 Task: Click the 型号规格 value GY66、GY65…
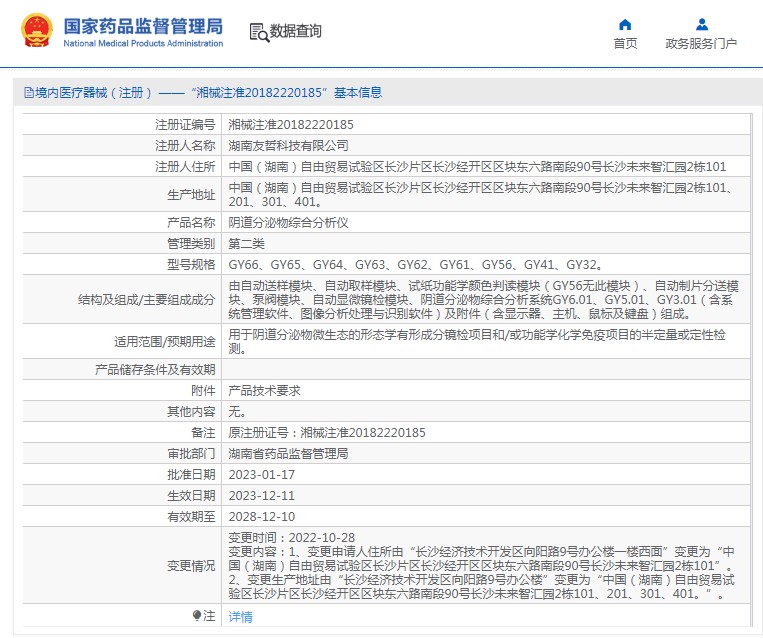click(x=416, y=265)
